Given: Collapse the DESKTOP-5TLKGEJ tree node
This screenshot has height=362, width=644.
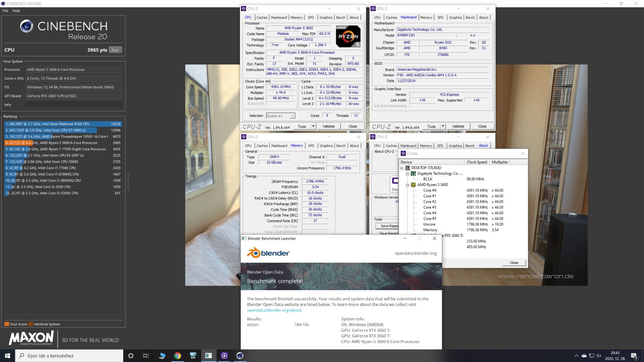Looking at the screenshot, I should click(x=401, y=168).
